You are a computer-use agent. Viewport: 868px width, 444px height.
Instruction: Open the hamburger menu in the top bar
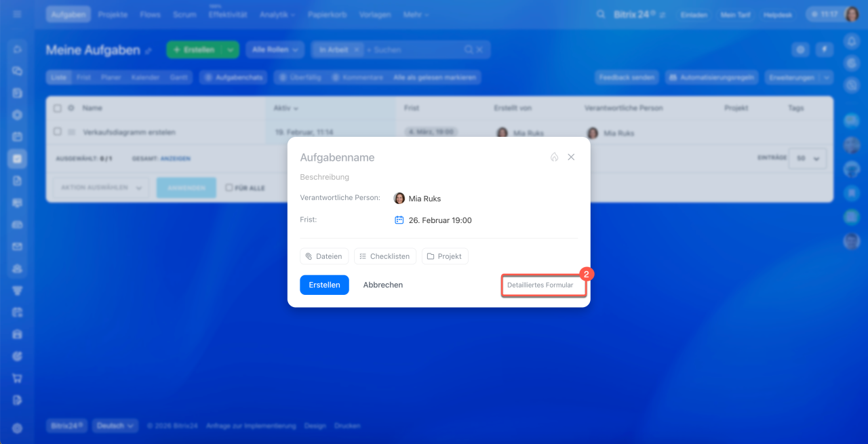(x=17, y=14)
